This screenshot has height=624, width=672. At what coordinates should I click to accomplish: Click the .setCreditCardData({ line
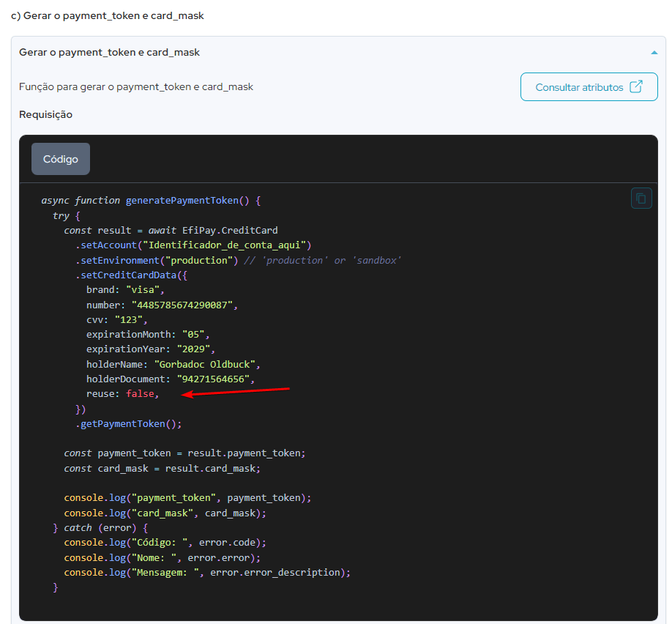point(131,275)
